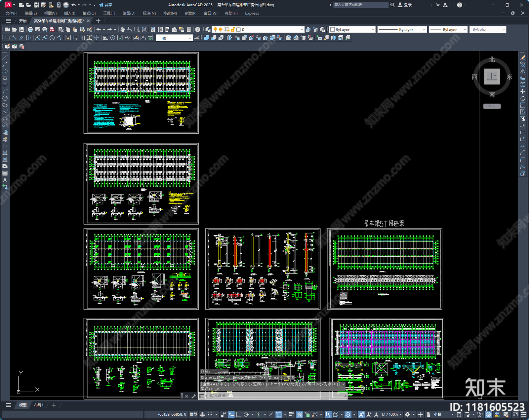
Task: Switch to the 布局1 layout tab
Action: tap(39, 405)
